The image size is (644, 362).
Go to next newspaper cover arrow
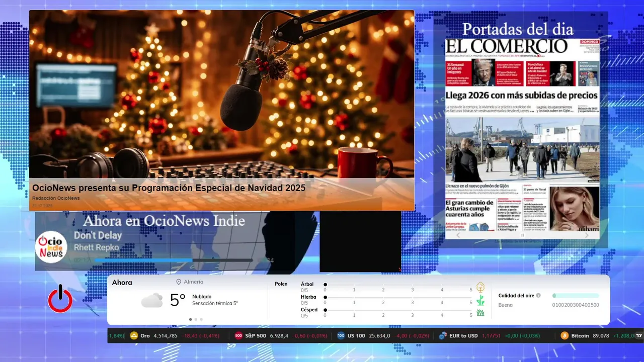pos(587,235)
